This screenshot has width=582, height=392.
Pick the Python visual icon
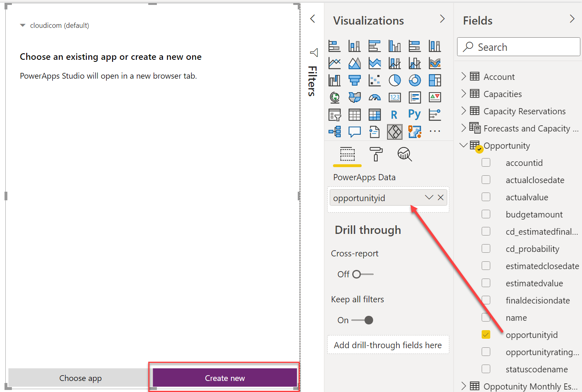[x=414, y=115]
